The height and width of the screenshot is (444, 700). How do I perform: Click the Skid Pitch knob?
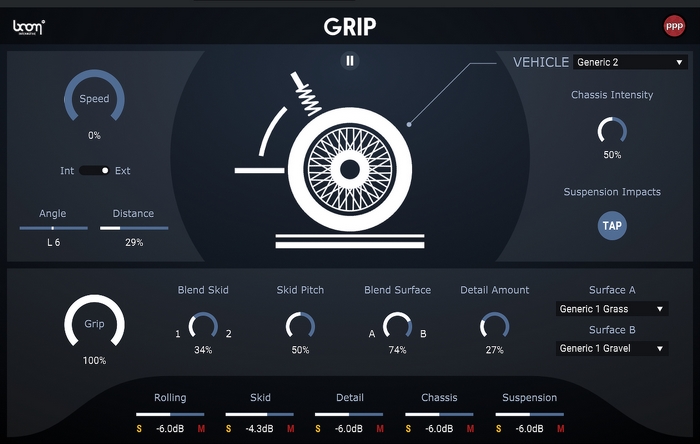point(300,325)
